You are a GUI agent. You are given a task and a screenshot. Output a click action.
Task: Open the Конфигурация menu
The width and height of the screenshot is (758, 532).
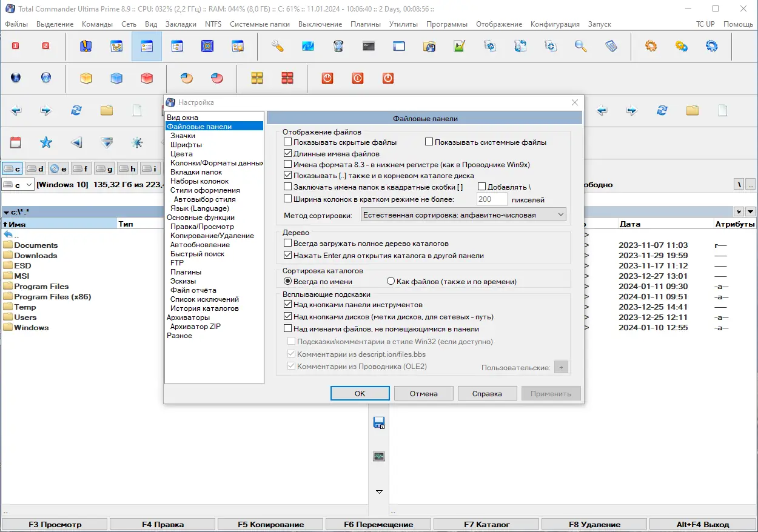coord(554,24)
